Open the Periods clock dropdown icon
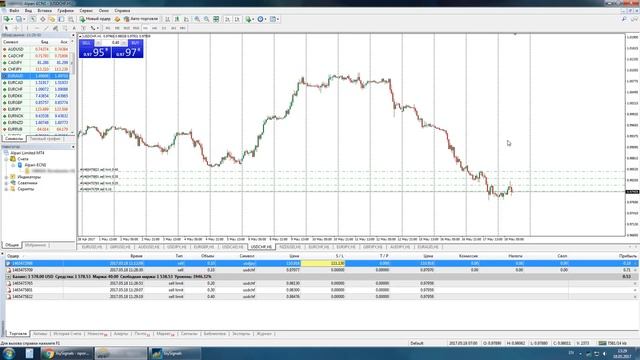This screenshot has height=360, width=640. pyautogui.click(x=261, y=19)
